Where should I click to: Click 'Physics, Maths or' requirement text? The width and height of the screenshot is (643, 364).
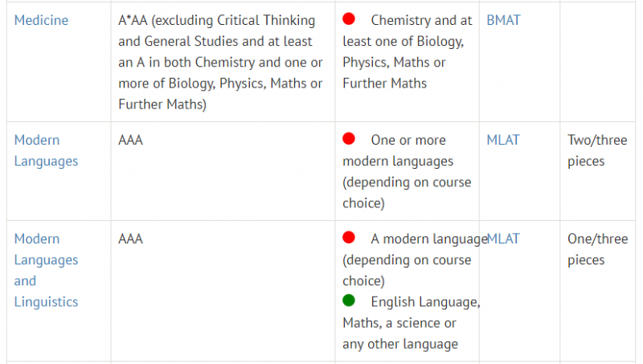tap(394, 63)
